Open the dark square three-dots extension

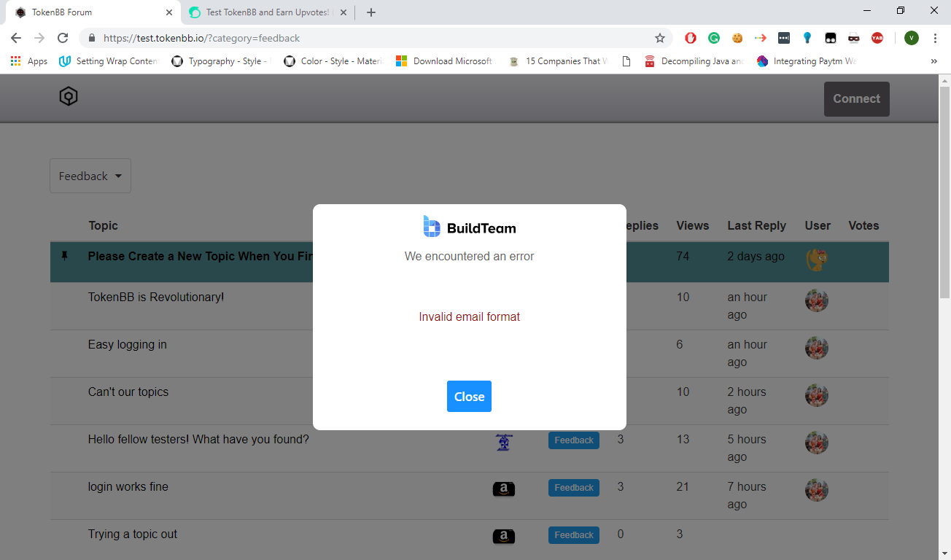point(784,38)
